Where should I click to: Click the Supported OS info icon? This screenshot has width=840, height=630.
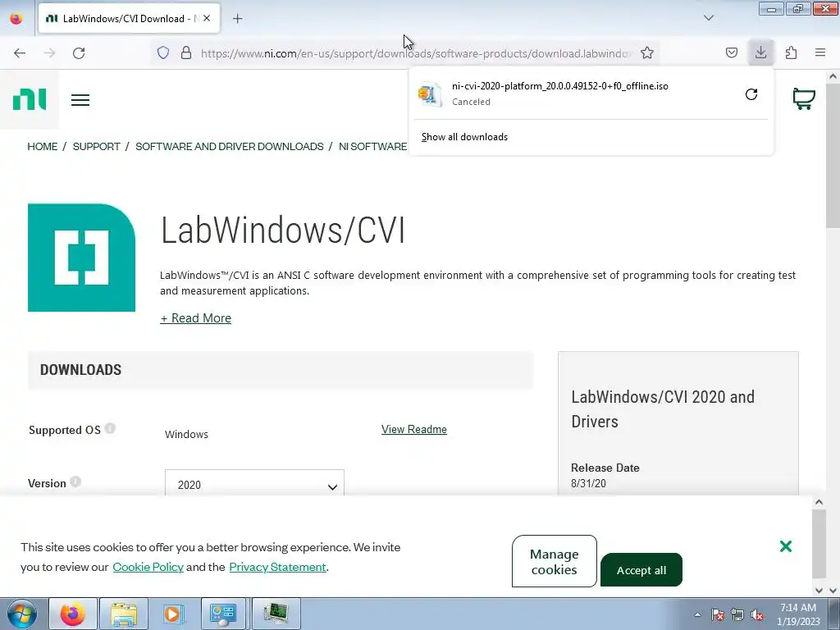click(110, 428)
